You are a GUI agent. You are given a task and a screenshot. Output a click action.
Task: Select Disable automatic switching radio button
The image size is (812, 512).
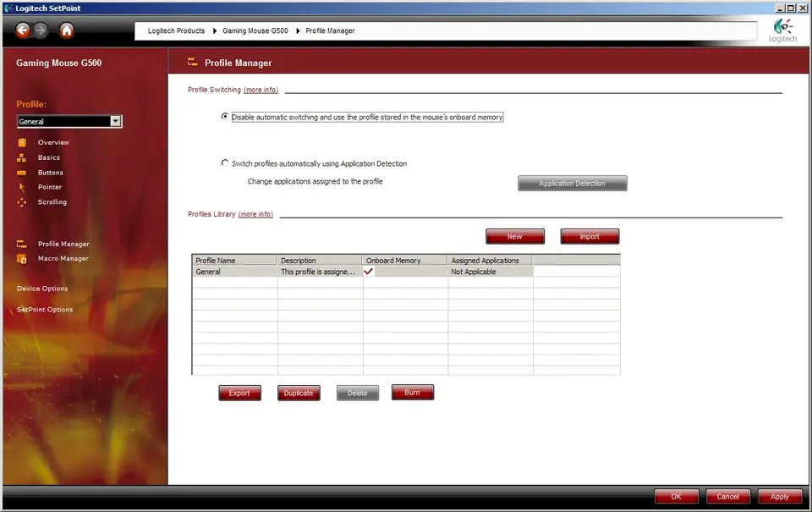coord(224,117)
